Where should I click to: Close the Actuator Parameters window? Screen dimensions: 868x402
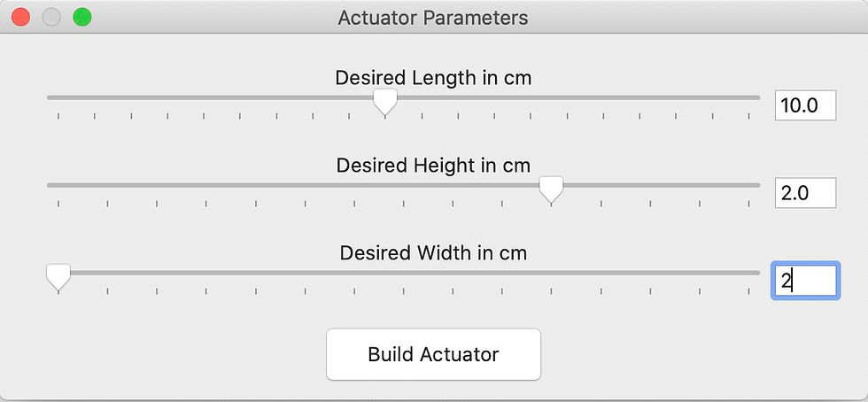pyautogui.click(x=20, y=17)
